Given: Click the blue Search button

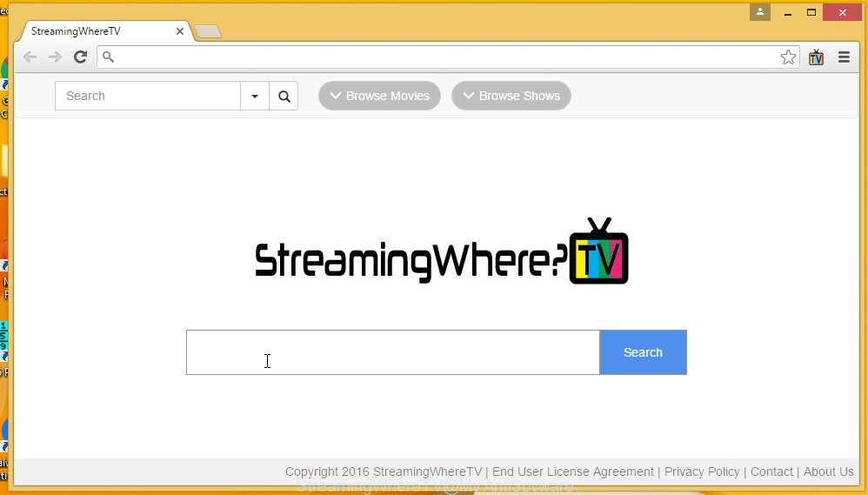Looking at the screenshot, I should click(x=644, y=352).
